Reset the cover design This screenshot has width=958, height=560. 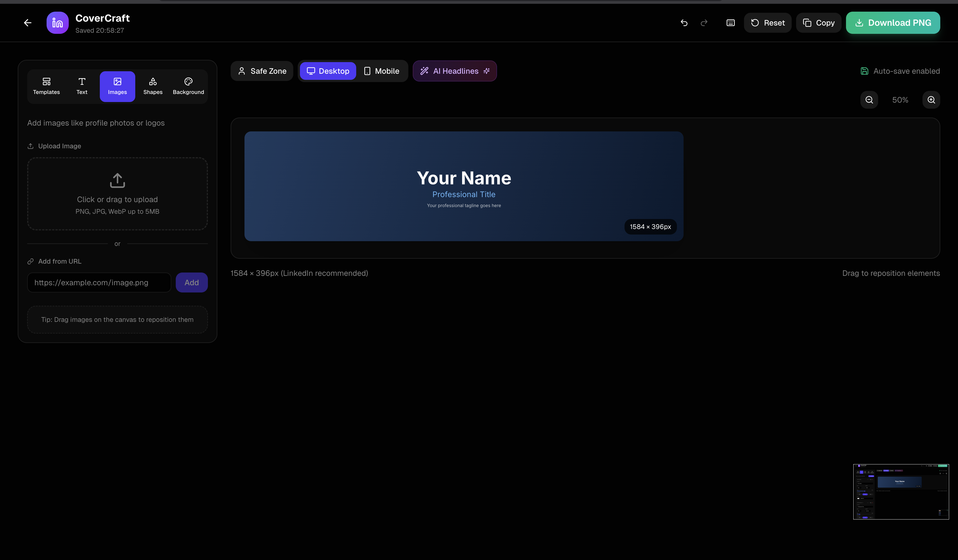point(767,22)
